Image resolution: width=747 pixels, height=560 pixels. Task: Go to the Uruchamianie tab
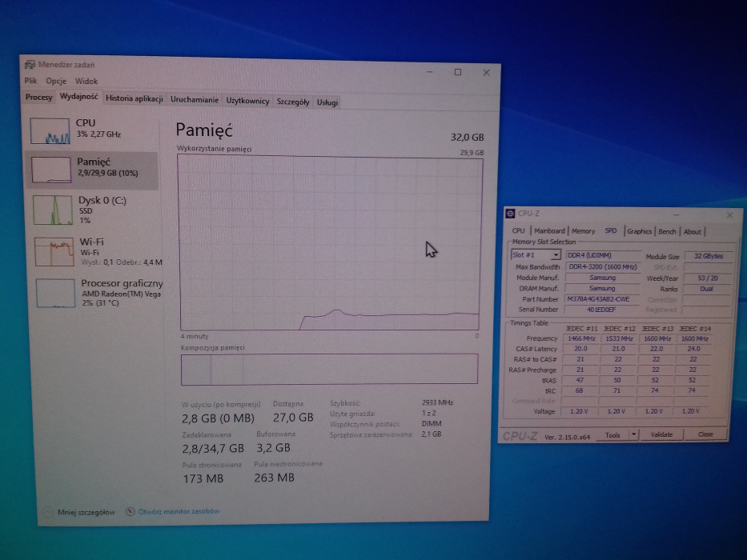(x=195, y=100)
